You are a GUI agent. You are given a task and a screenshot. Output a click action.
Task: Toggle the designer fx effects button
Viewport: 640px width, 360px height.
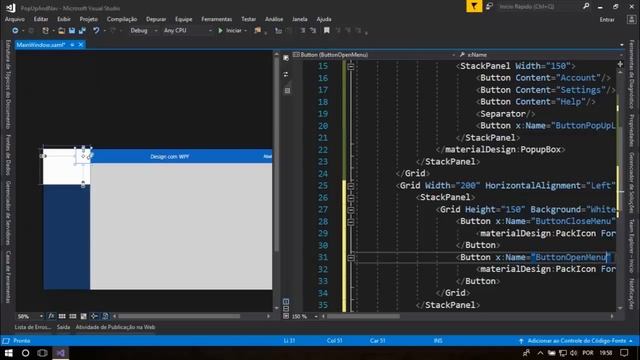point(51,316)
